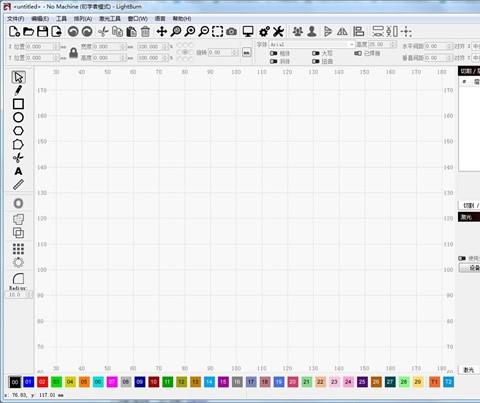Toggle the 已焊接 welded switch
Image resolution: width=480 pixels, height=403 pixels.
point(358,53)
